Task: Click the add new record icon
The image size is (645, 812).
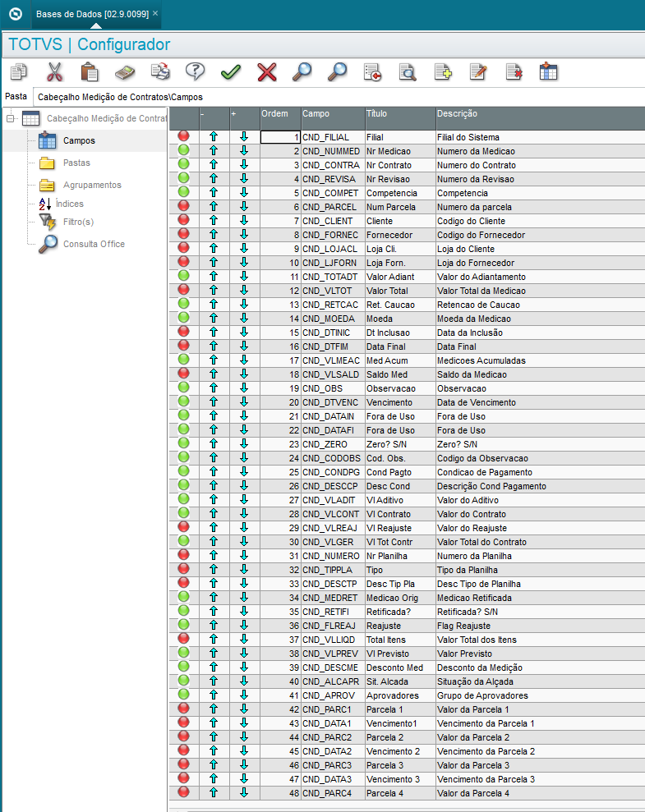Action: pos(443,72)
